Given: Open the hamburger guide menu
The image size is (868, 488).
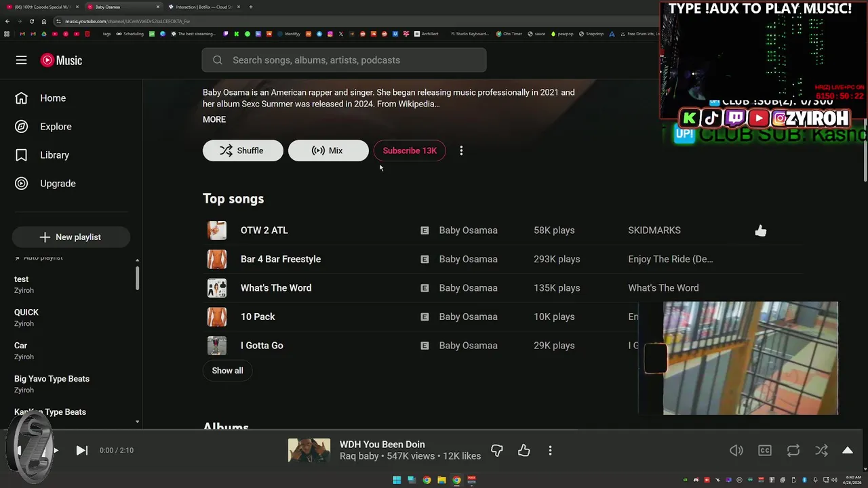Looking at the screenshot, I should pos(21,60).
